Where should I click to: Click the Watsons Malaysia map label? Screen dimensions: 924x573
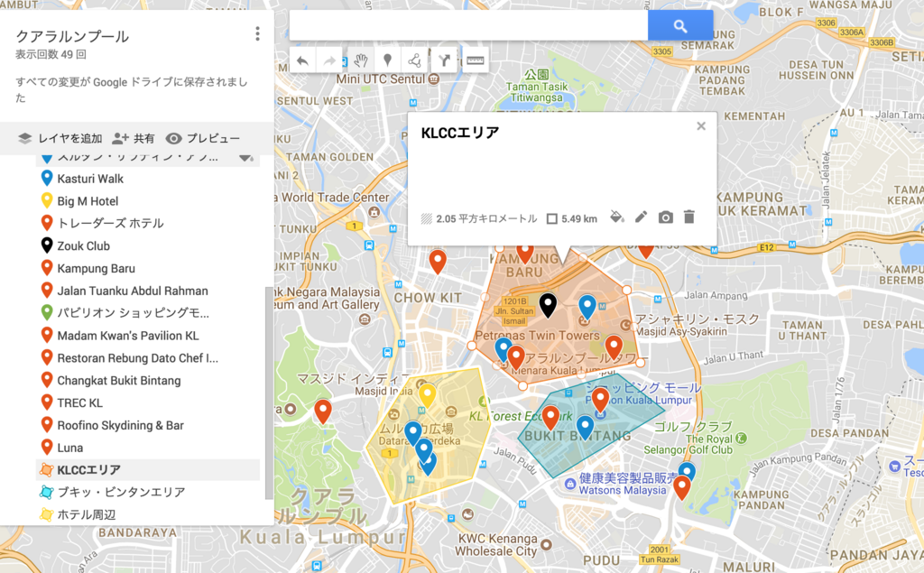(x=623, y=491)
